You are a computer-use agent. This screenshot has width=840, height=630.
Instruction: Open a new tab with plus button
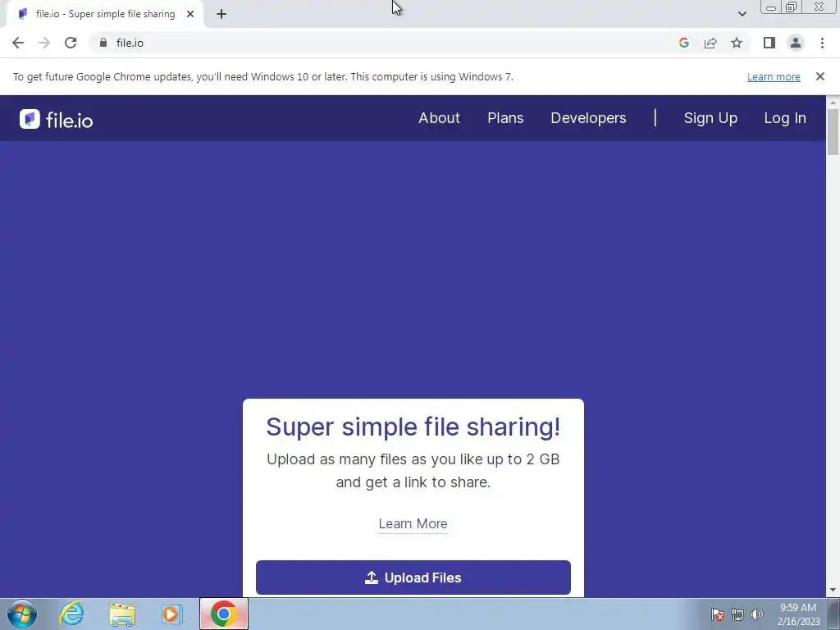[x=221, y=14]
